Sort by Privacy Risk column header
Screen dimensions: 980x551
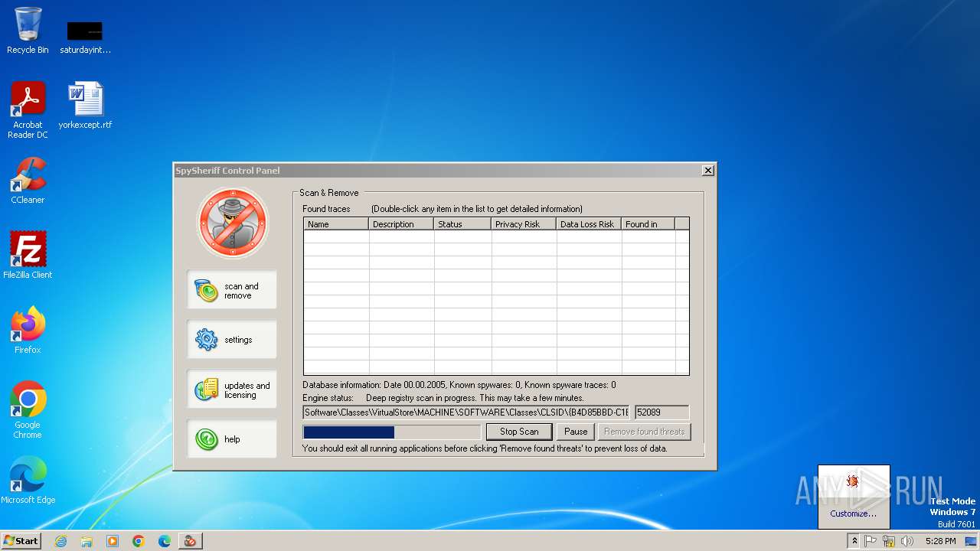524,224
